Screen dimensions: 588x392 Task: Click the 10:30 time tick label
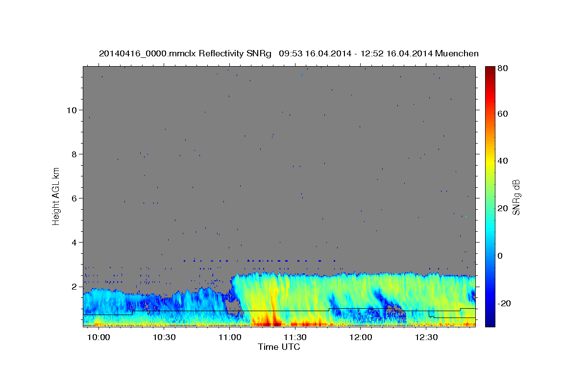pos(165,338)
